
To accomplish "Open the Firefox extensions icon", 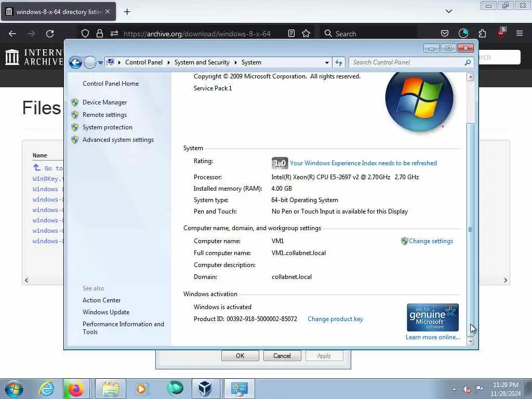I will coord(482,33).
